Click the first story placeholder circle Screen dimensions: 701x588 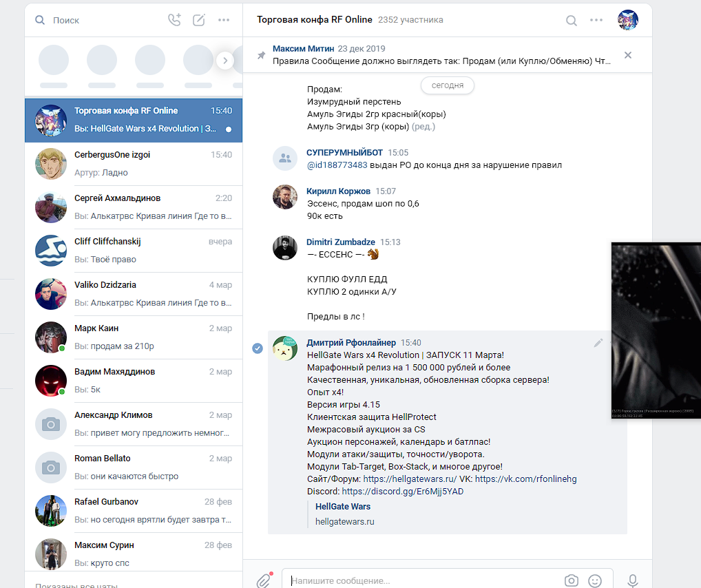point(54,60)
